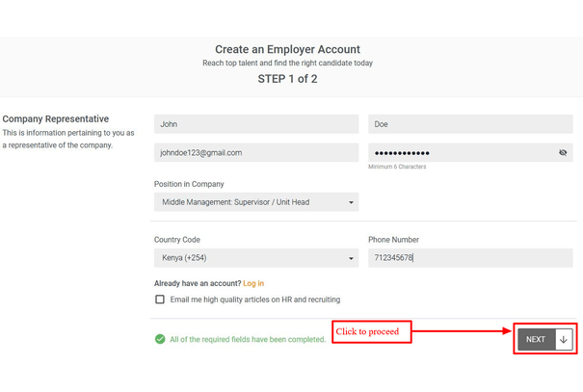This screenshot has height=392, width=583.
Task: Open the Position in Company dropdown
Action: [x=256, y=202]
